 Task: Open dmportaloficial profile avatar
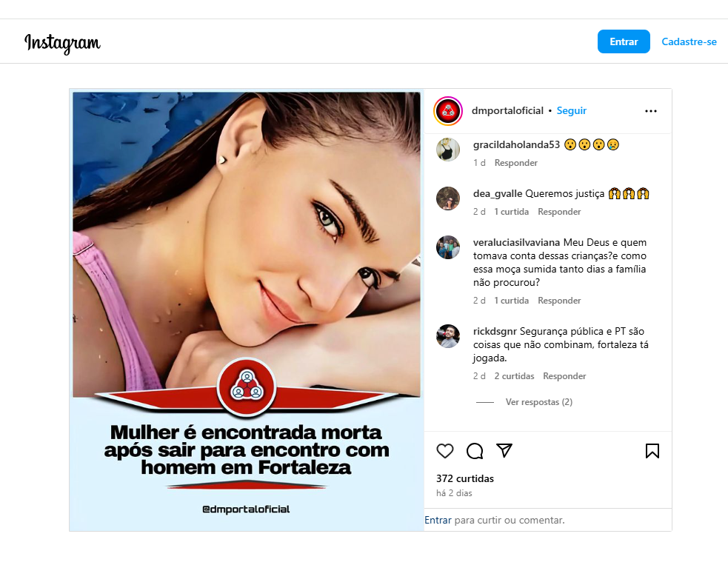pos(448,111)
